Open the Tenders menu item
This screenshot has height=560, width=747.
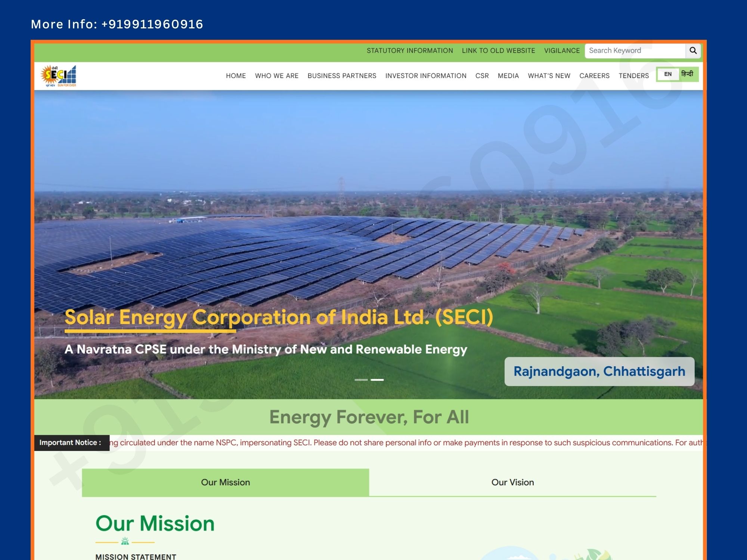coord(633,76)
